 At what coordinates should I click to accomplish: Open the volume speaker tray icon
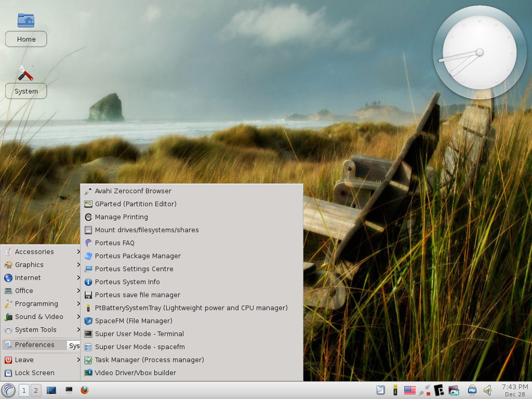pyautogui.click(x=487, y=390)
